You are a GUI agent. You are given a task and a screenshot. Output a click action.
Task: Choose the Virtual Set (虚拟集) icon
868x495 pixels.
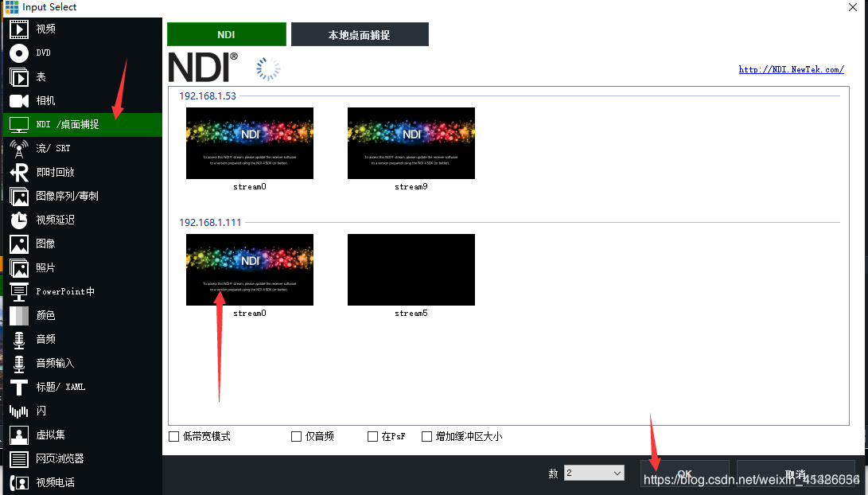(19, 435)
